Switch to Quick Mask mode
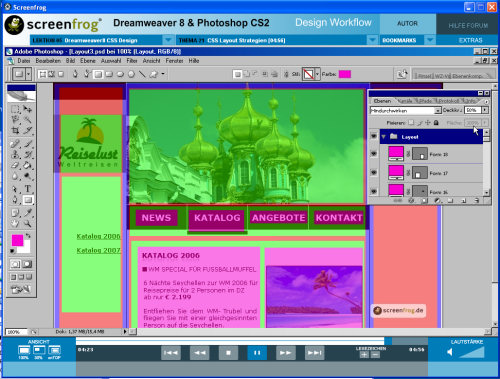Screen dimensions: 500x379 tap(28, 264)
